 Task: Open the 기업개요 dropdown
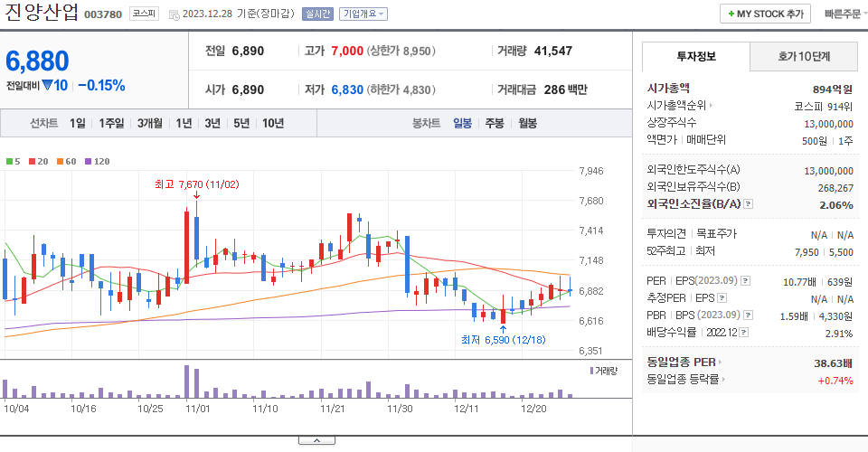[x=363, y=14]
